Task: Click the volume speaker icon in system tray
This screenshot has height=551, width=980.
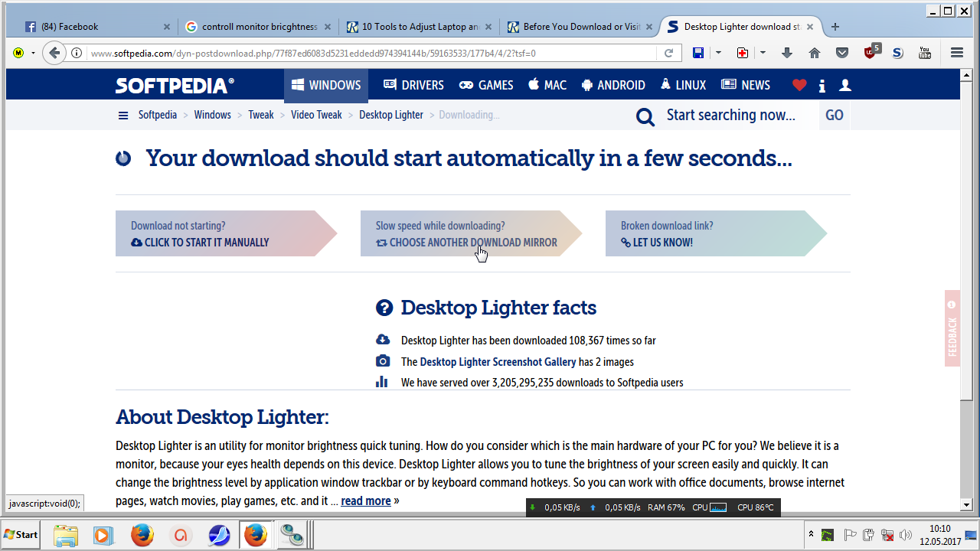Action: tap(906, 535)
